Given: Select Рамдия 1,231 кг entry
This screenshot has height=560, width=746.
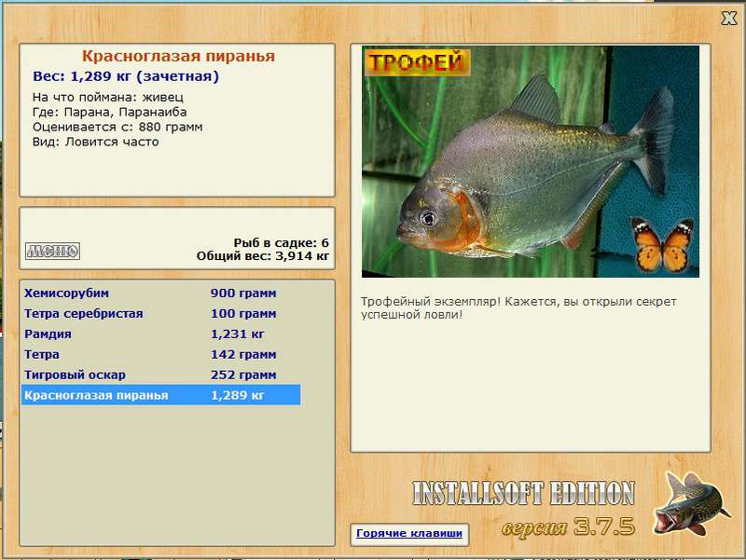Looking at the screenshot, I should click(x=160, y=335).
